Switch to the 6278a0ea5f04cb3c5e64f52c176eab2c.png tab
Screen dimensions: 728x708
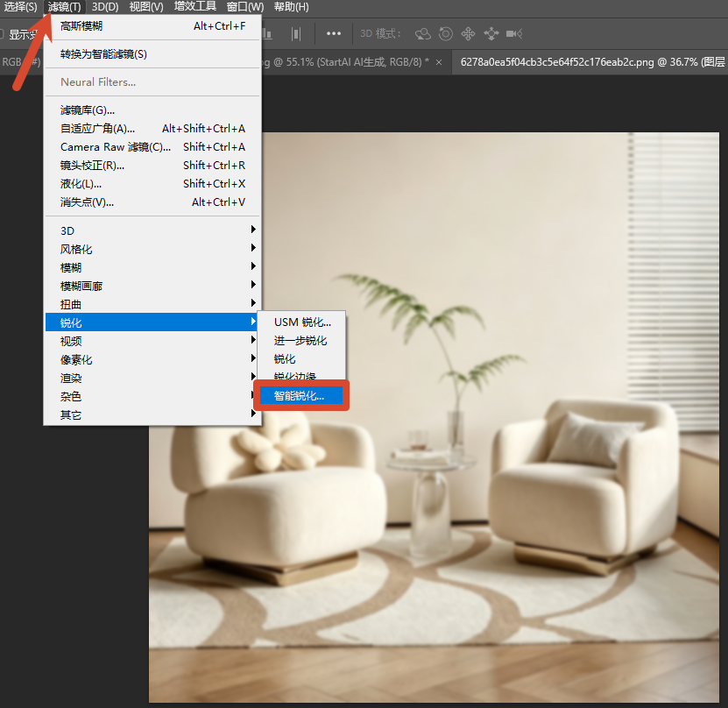click(x=590, y=62)
